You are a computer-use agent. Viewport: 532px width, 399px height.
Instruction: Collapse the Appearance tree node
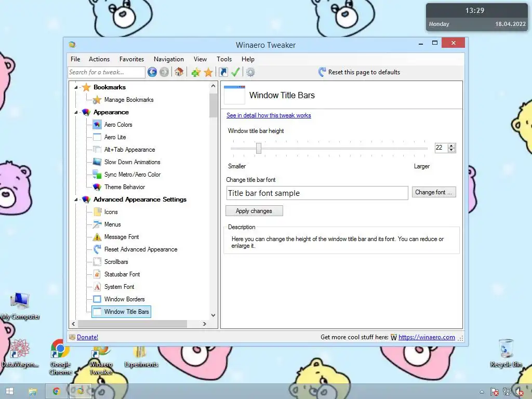tap(76, 112)
